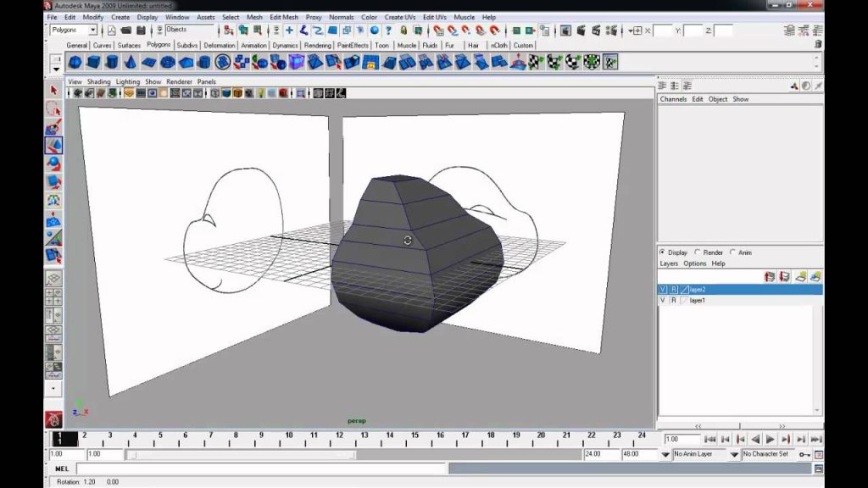Toggle the R display type box of layer2

tap(674, 290)
